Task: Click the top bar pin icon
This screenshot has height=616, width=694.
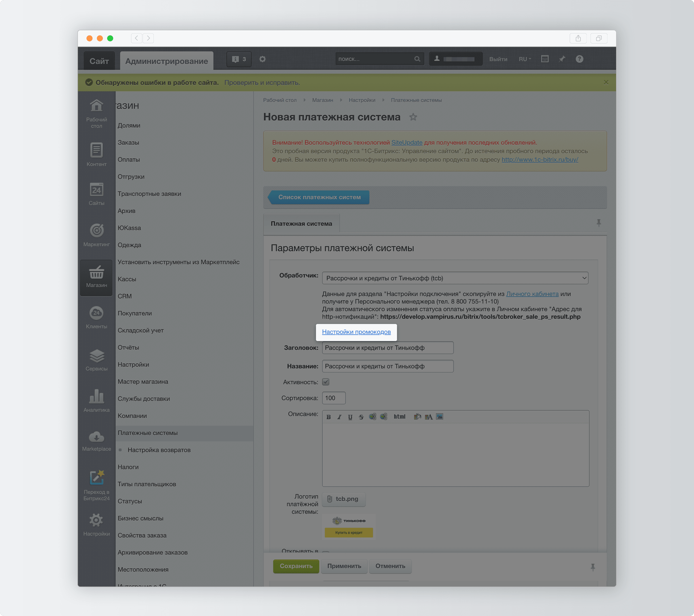Action: (562, 59)
